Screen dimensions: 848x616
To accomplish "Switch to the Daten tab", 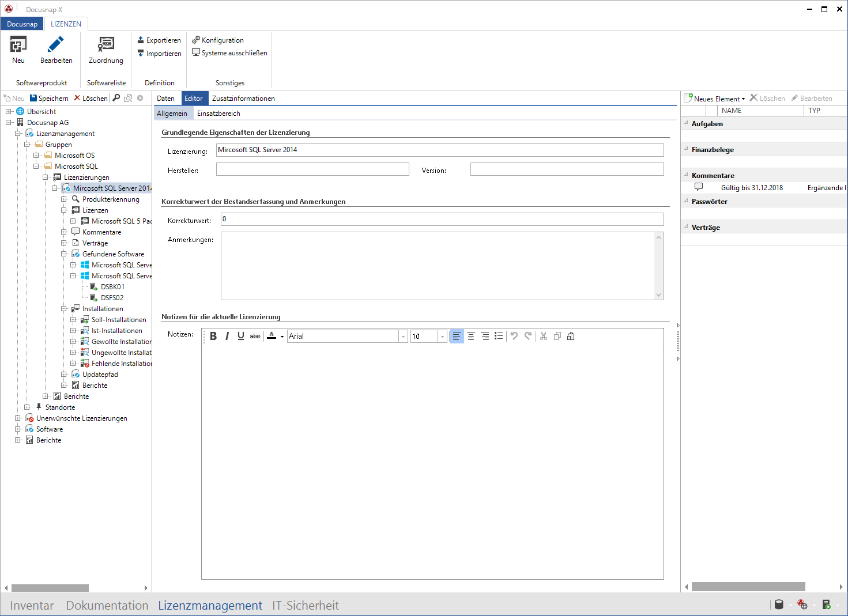I will (x=165, y=99).
